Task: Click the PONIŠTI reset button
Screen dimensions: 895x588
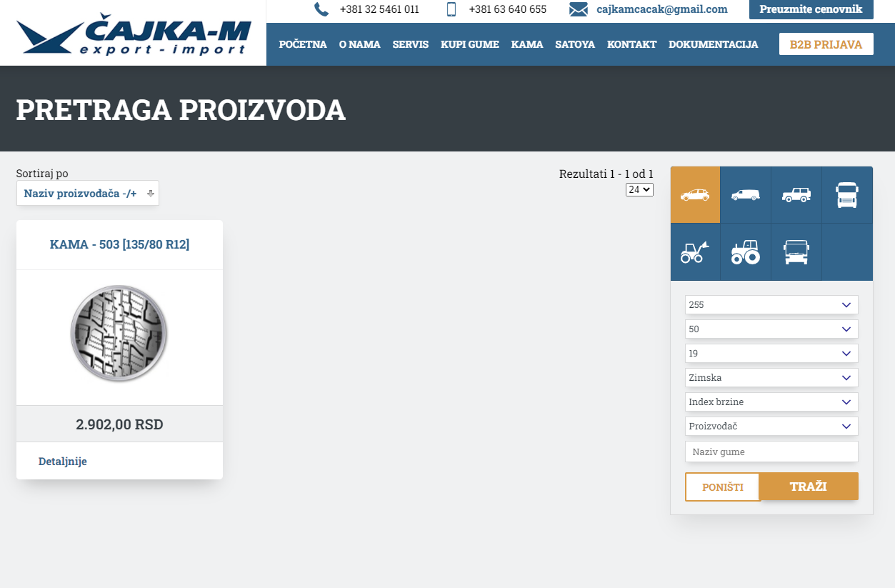Action: tap(723, 487)
